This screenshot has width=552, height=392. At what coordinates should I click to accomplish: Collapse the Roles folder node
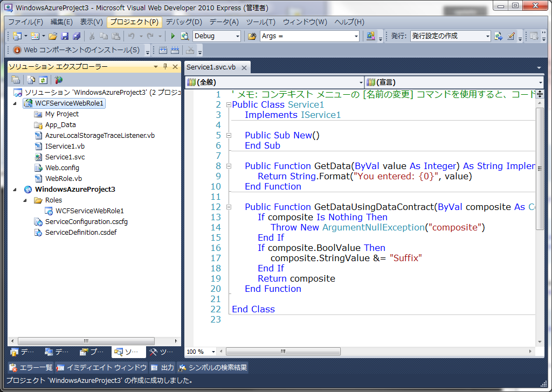pos(25,200)
